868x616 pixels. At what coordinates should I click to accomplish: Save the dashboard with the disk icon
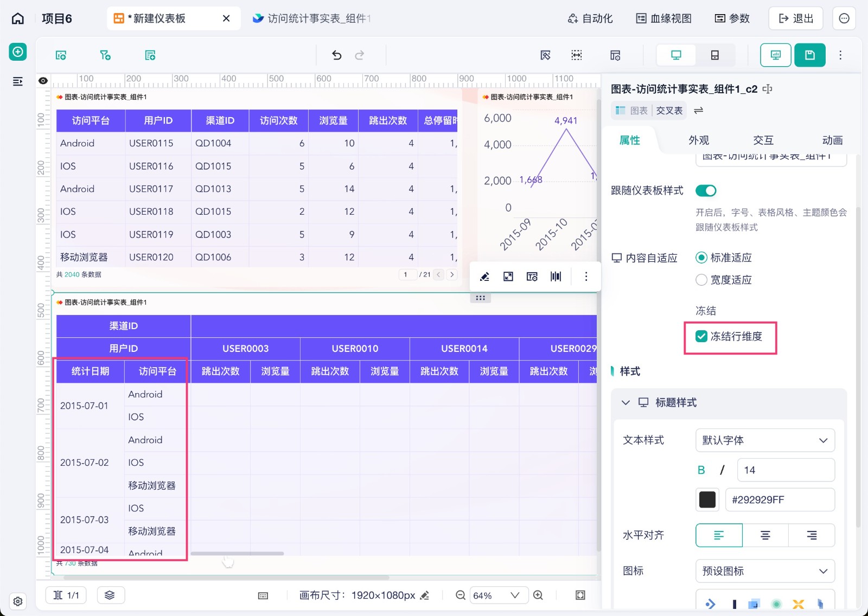(x=810, y=55)
